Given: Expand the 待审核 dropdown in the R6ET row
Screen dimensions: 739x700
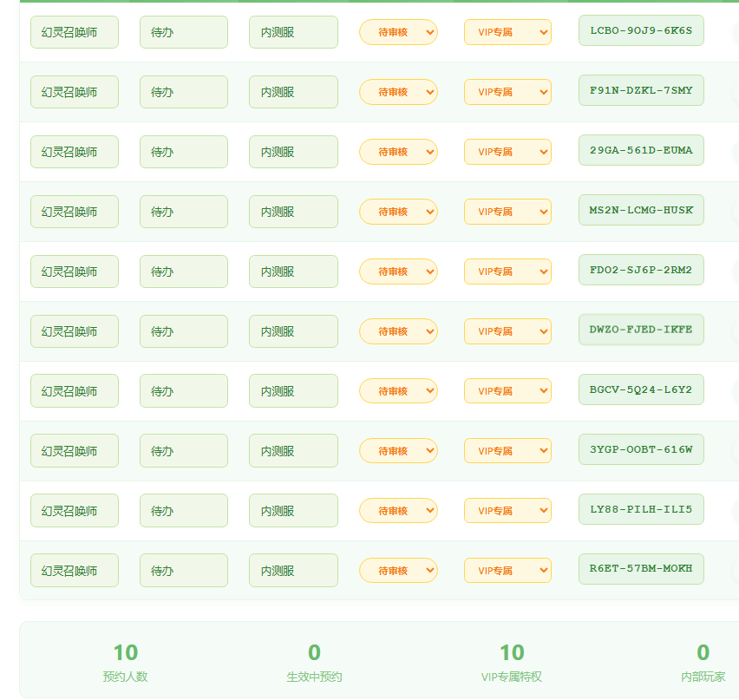Looking at the screenshot, I should 398,571.
